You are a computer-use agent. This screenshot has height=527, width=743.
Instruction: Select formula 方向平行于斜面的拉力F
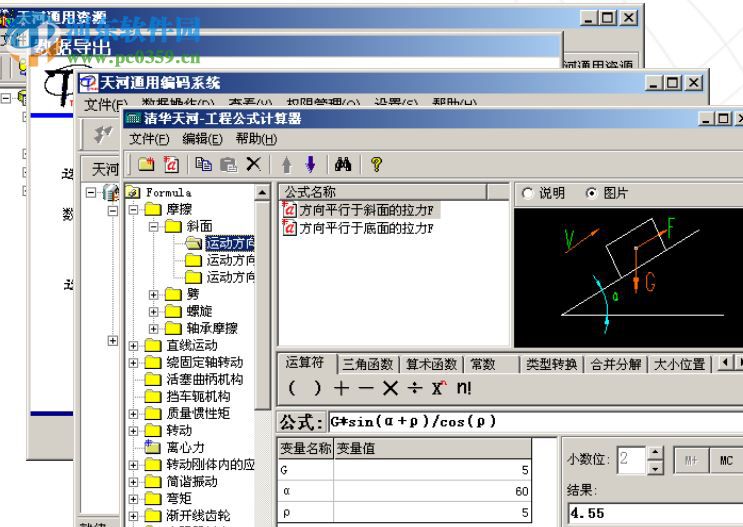(366, 210)
